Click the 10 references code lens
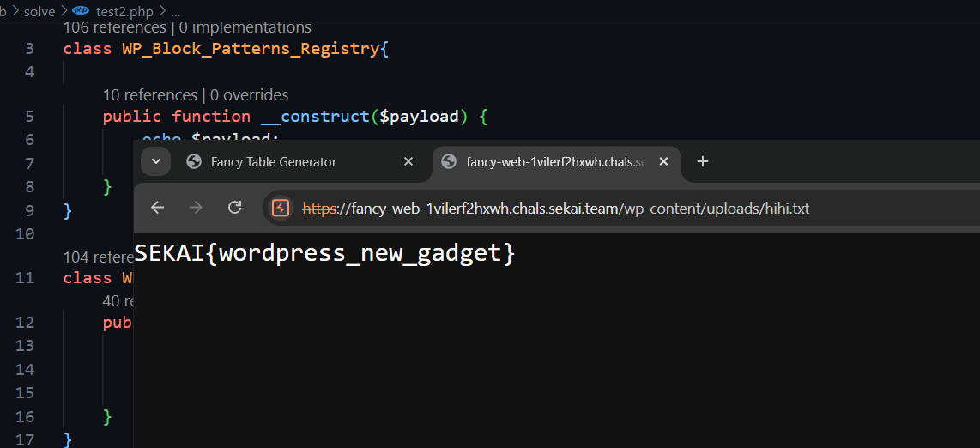 (149, 94)
